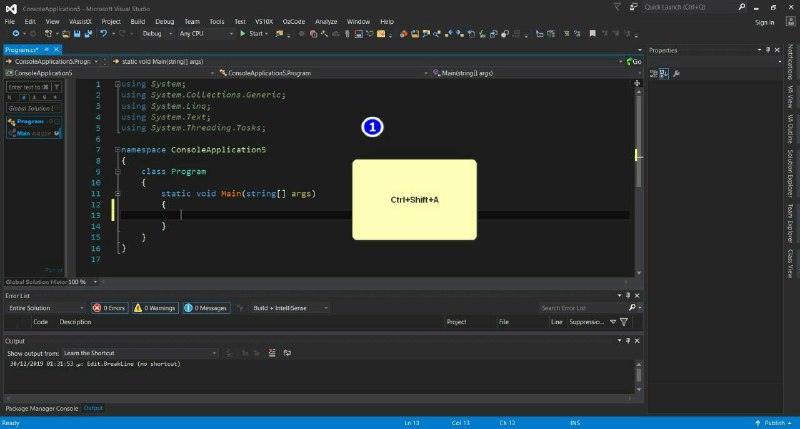Toggle the 0 Errors filter
Screen dimensions: 800x429
109,308
